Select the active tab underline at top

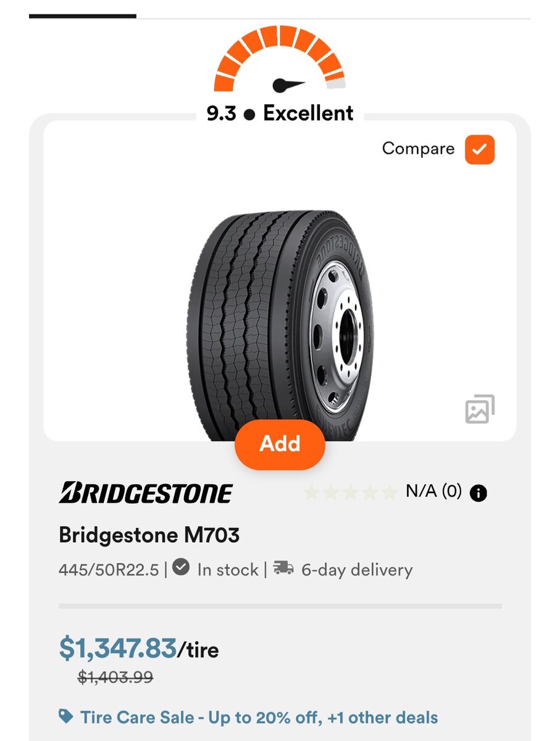click(83, 16)
